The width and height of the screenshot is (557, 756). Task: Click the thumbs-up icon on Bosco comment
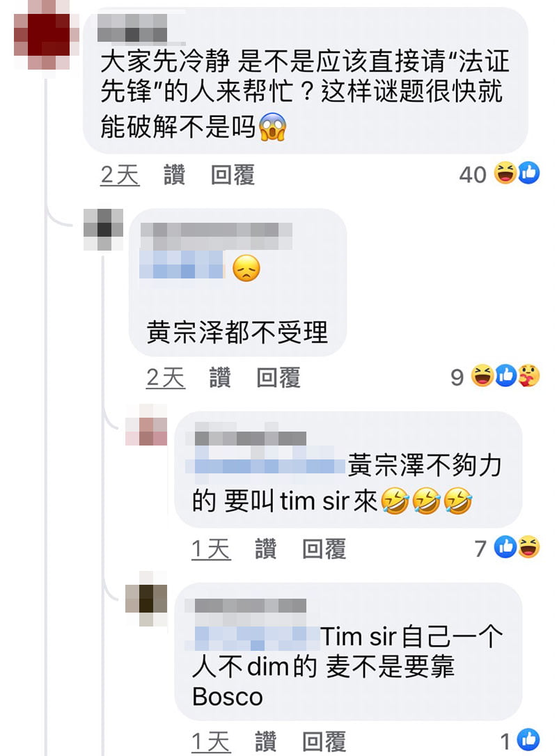pos(528,740)
